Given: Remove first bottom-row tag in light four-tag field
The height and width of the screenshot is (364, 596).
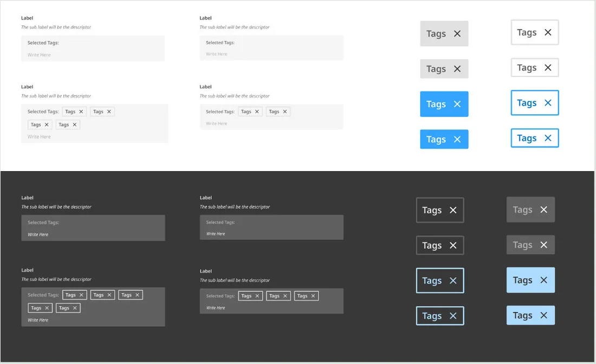Looking at the screenshot, I should pos(47,125).
